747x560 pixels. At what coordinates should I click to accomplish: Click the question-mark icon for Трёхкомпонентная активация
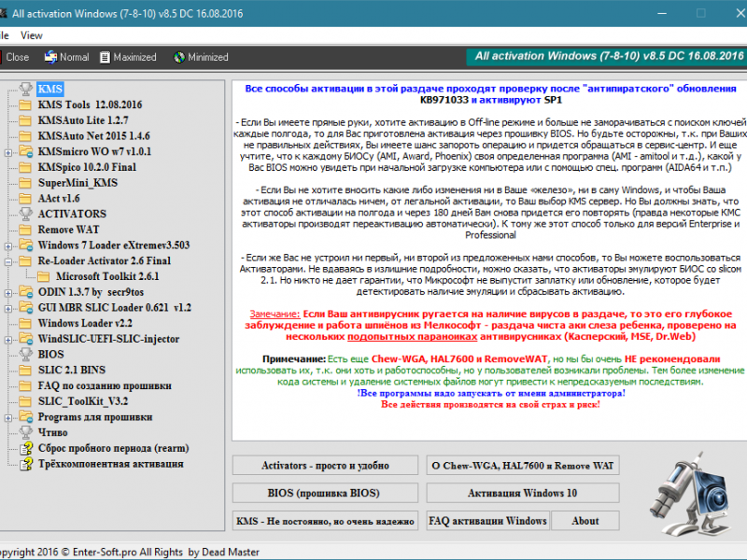point(26,464)
